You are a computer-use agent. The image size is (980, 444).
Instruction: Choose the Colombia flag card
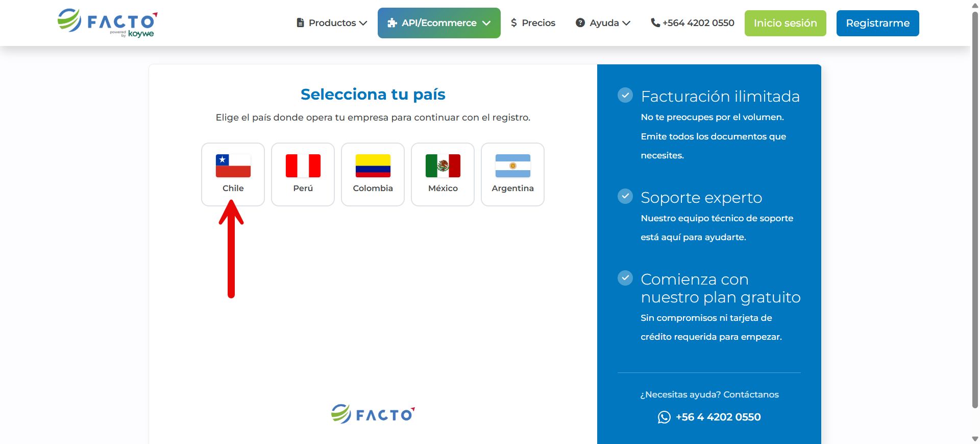pos(373,174)
